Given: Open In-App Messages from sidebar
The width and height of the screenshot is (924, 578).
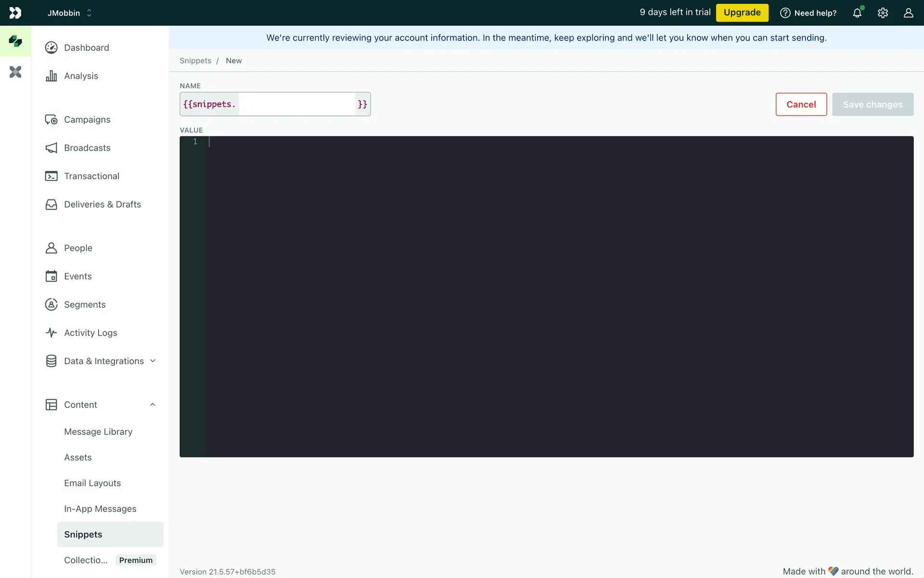Looking at the screenshot, I should 100,509.
